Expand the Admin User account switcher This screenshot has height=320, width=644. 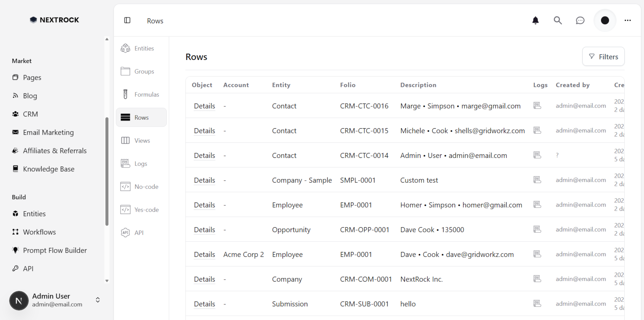click(98, 300)
